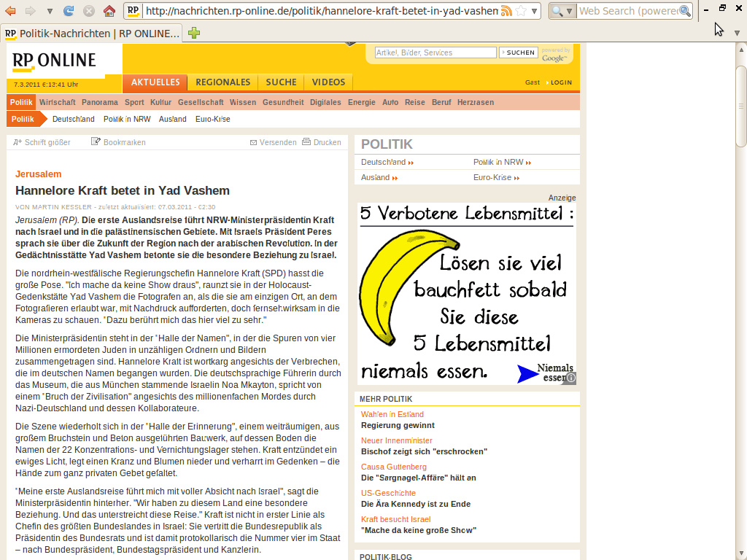Screen dimensions: 747x560
Task: Click the scrollbar down arrow
Action: click(x=741, y=553)
